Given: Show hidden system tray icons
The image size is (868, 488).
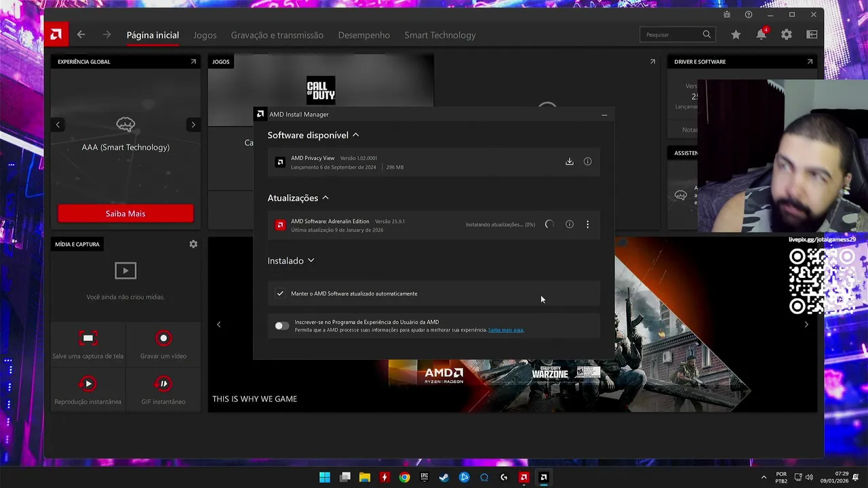Looking at the screenshot, I should click(x=764, y=477).
